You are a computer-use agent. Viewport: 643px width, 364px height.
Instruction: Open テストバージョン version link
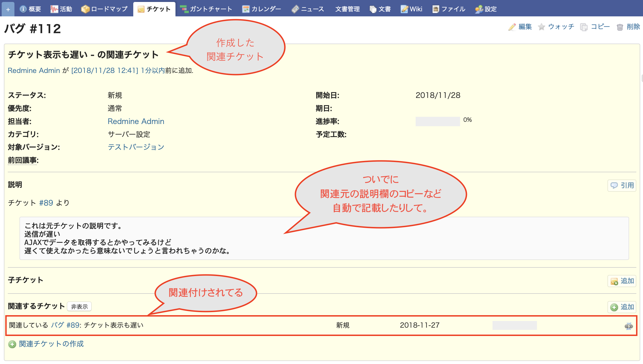click(135, 147)
